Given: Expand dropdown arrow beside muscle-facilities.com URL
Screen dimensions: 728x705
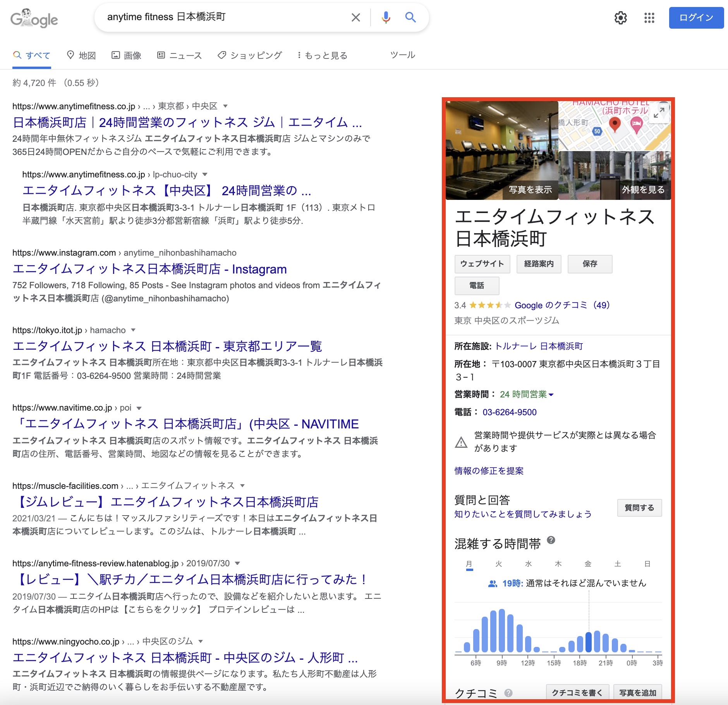Looking at the screenshot, I should coord(242,486).
